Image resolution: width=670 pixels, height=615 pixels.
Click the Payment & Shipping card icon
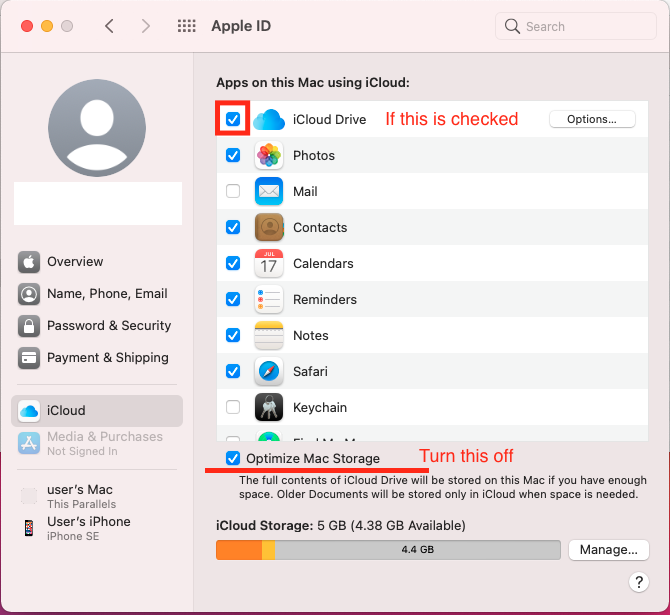click(x=29, y=358)
